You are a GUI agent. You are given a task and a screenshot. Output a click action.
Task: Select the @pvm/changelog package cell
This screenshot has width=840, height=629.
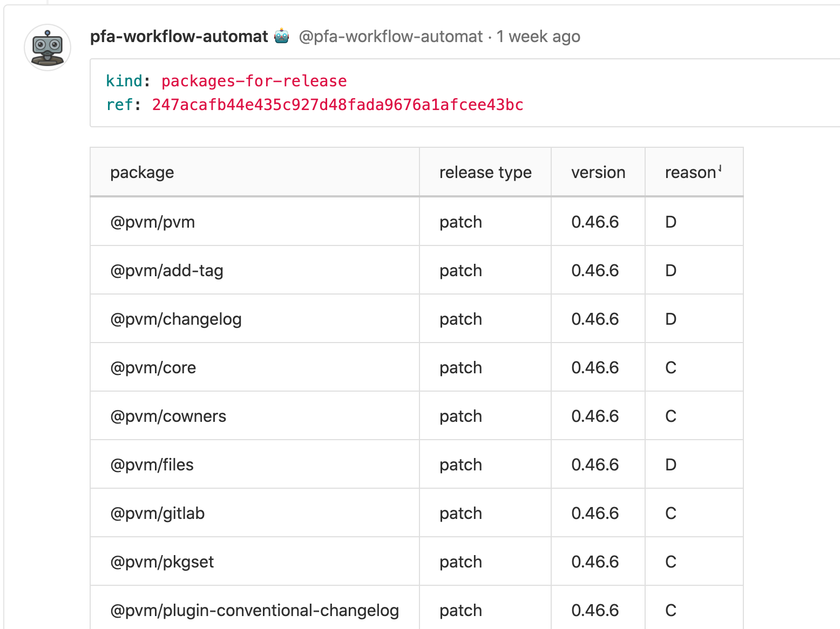tap(255, 319)
